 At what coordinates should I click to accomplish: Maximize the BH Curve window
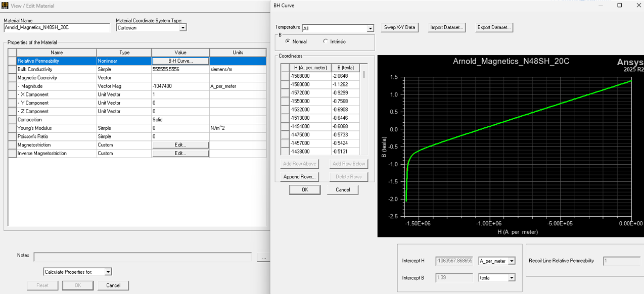(x=620, y=6)
